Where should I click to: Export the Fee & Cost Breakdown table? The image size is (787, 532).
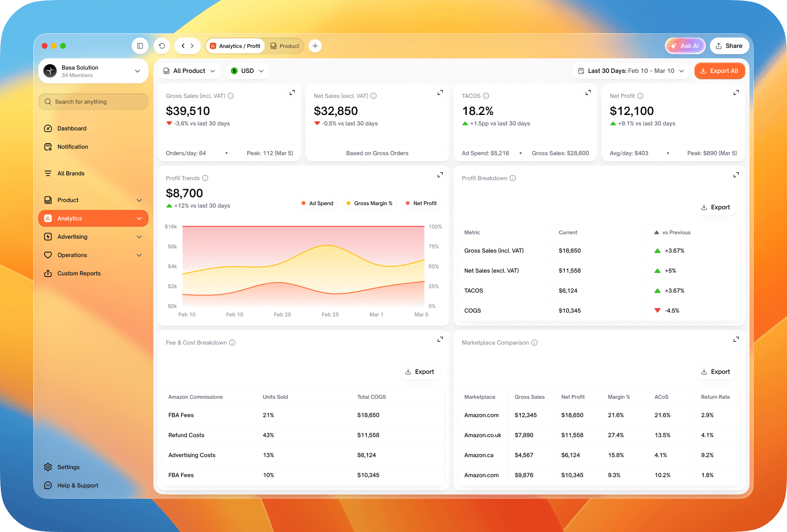click(420, 372)
